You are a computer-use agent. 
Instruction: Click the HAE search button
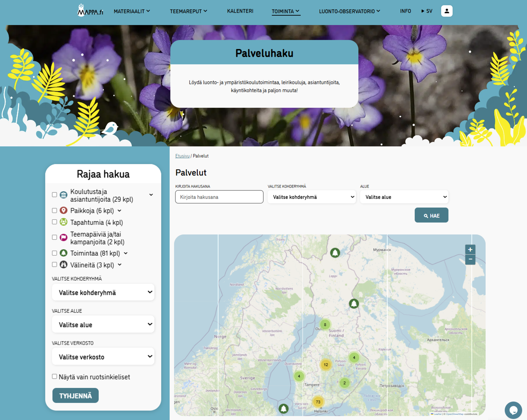tap(431, 215)
